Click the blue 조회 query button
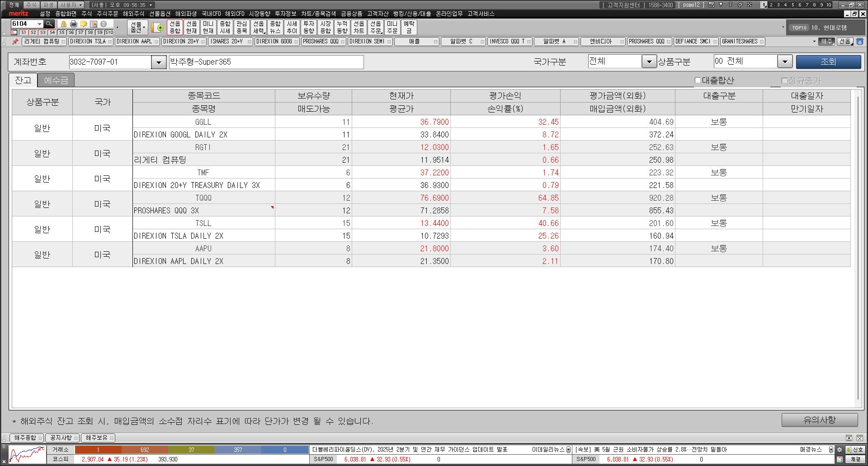The height and width of the screenshot is (466, 868). (x=828, y=62)
